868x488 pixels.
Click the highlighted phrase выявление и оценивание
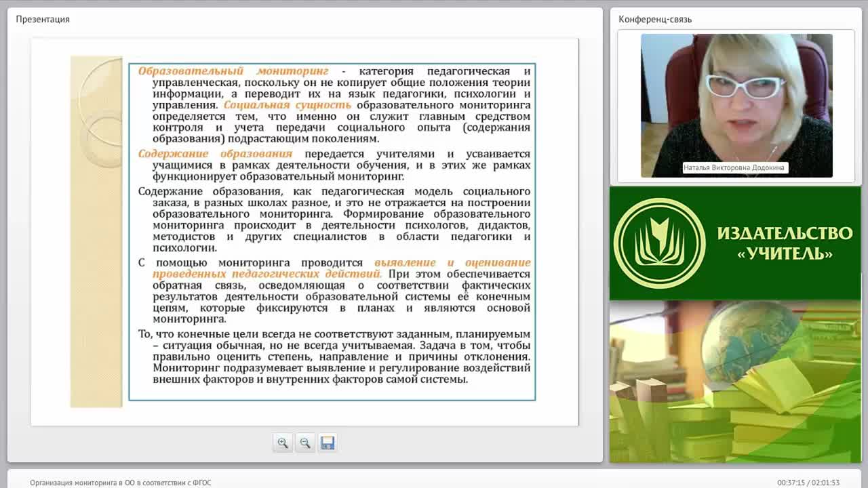tap(452, 262)
